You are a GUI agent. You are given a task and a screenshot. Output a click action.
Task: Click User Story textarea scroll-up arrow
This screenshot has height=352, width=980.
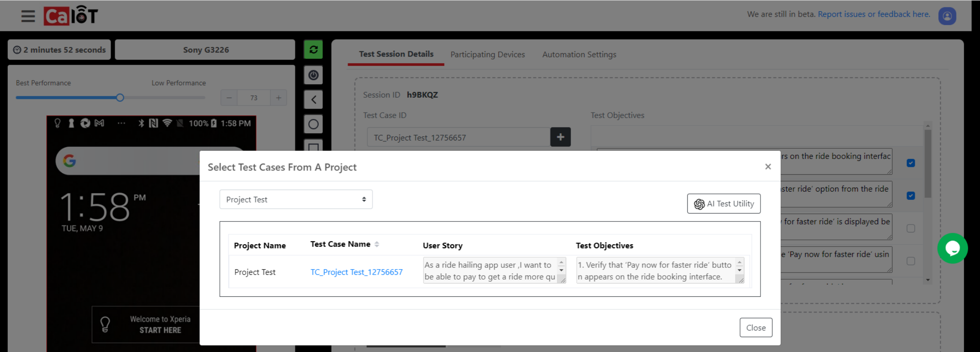pos(561,262)
